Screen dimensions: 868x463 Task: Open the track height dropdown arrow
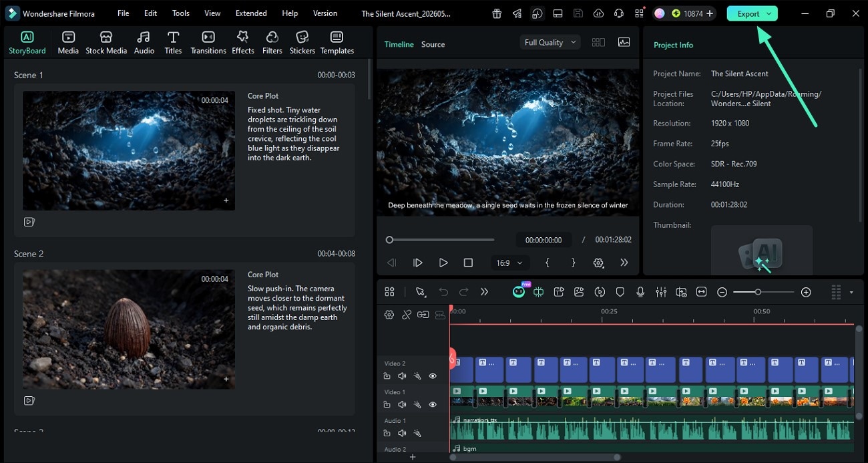coord(851,292)
